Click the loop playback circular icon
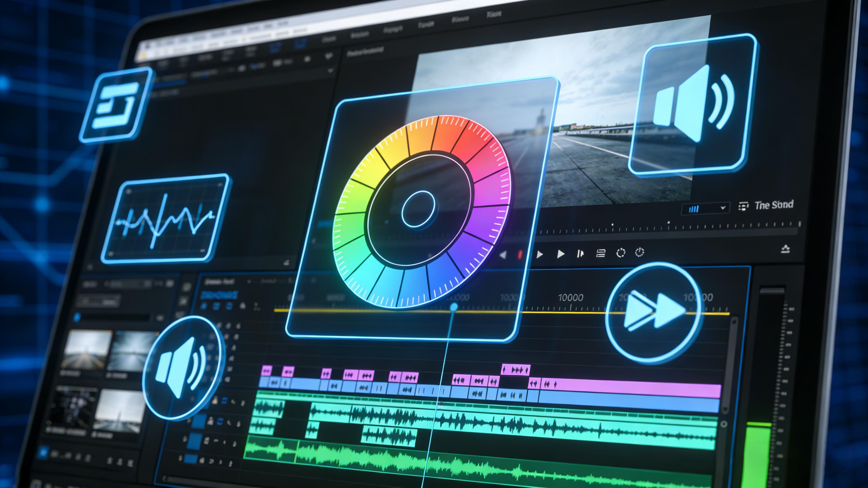868x488 pixels. click(x=620, y=253)
